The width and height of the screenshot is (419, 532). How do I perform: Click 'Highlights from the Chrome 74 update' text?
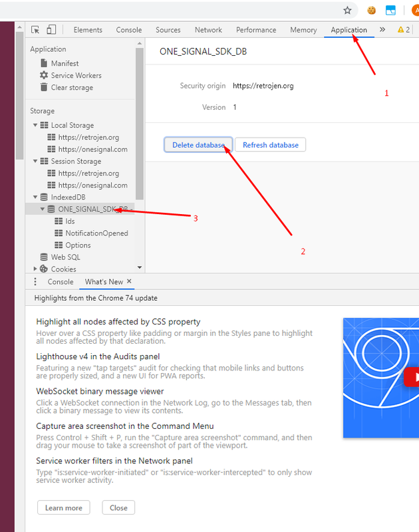96,298
